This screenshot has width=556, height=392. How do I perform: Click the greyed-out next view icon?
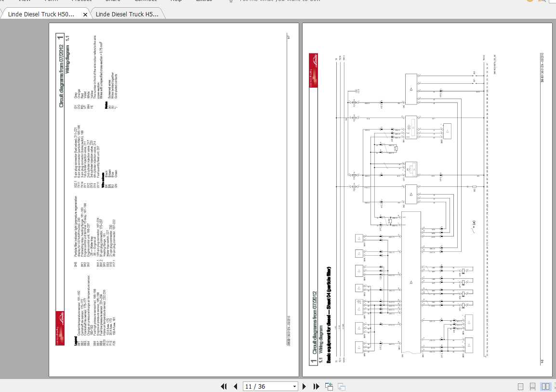(342, 386)
